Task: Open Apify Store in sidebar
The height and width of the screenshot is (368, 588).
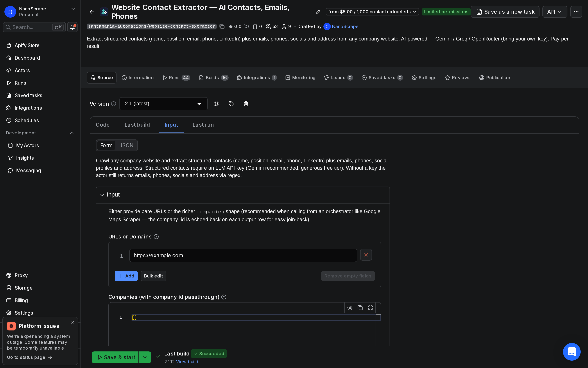Action: 40,45
